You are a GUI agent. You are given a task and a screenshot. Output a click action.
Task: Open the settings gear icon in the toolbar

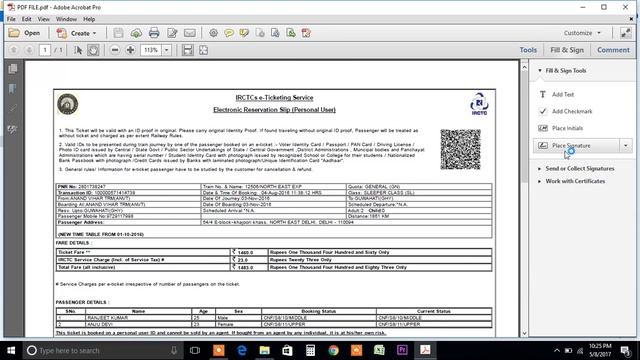tap(213, 33)
